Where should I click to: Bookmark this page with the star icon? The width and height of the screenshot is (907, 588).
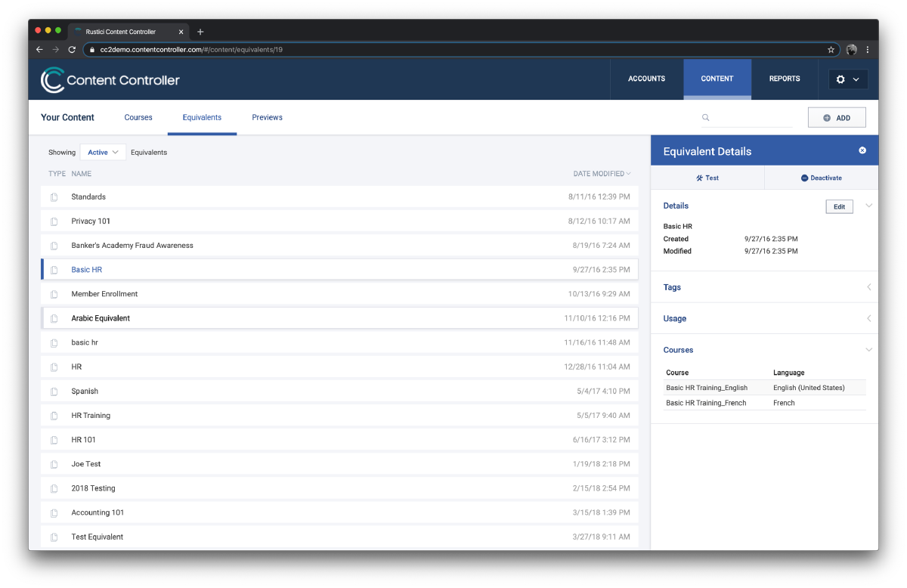point(831,50)
